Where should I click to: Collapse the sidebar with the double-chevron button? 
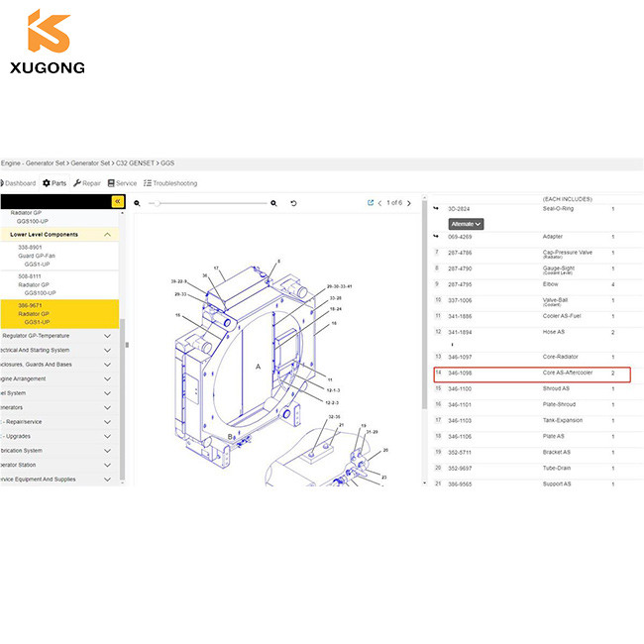click(x=117, y=201)
